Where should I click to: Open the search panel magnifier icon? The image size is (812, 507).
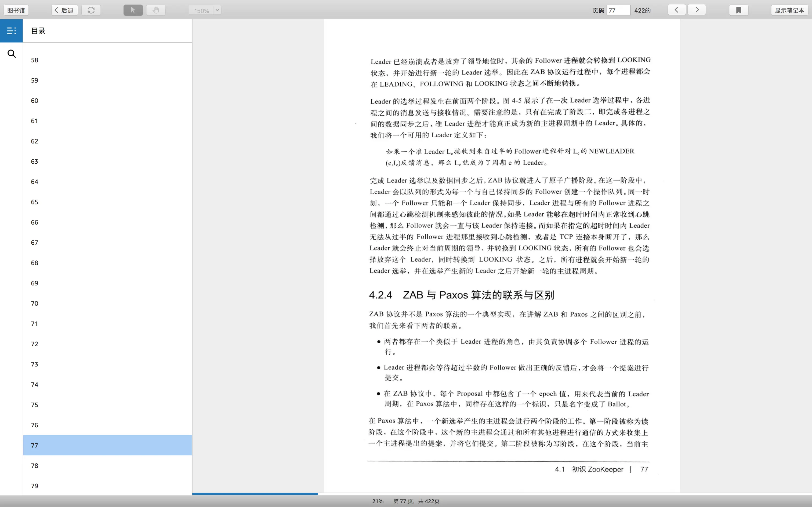tap(11, 54)
